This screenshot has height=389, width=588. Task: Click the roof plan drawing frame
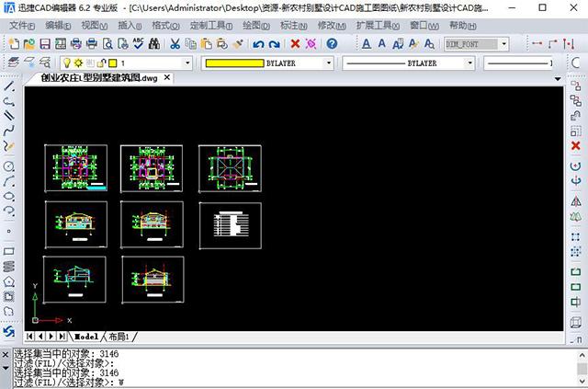click(230, 168)
